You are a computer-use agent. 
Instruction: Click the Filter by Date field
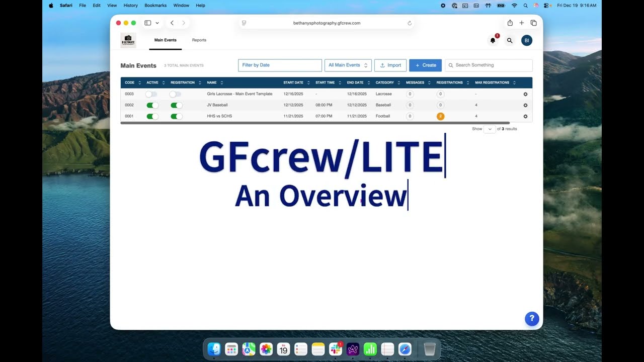coord(280,65)
